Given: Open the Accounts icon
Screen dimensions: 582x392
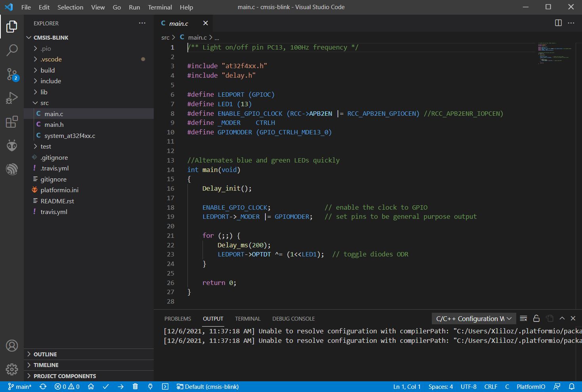Looking at the screenshot, I should 12,346.
